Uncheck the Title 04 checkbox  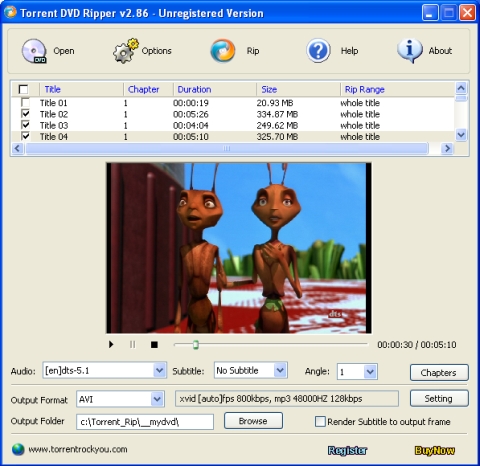point(25,136)
